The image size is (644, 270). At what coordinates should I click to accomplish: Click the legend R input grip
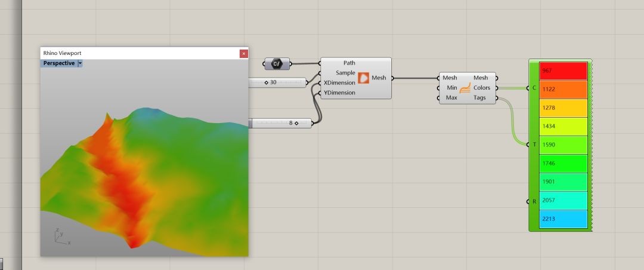[528, 202]
